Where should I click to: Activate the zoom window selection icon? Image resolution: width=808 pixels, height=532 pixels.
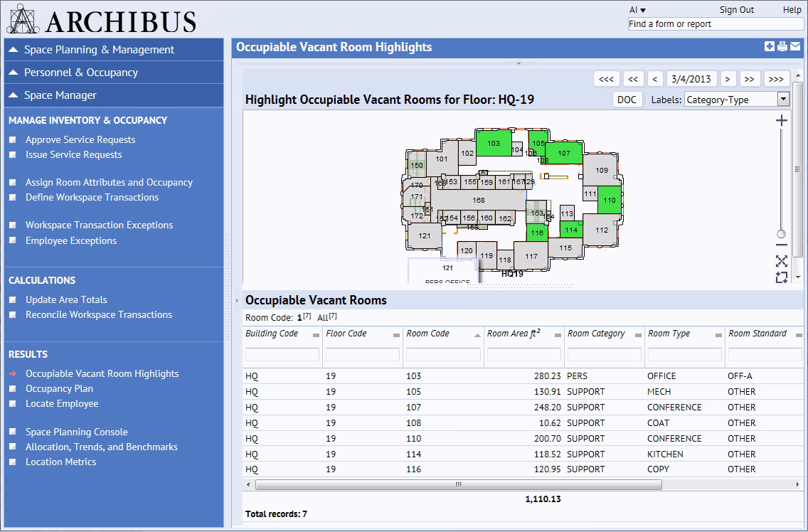pos(781,277)
